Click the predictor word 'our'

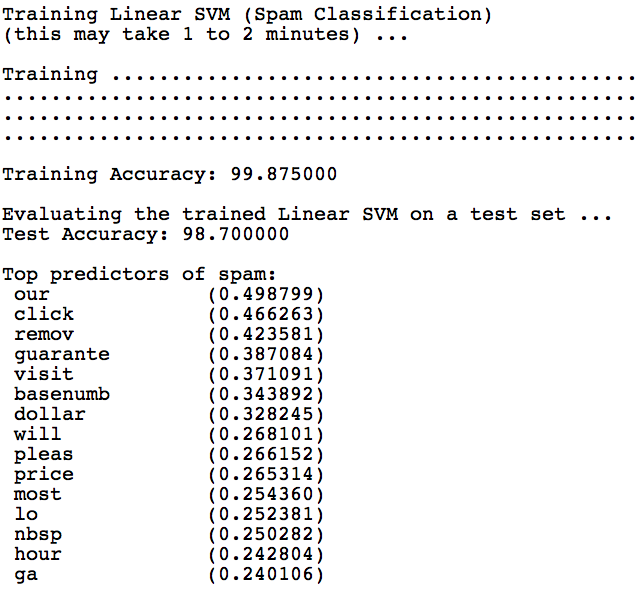coord(32,295)
